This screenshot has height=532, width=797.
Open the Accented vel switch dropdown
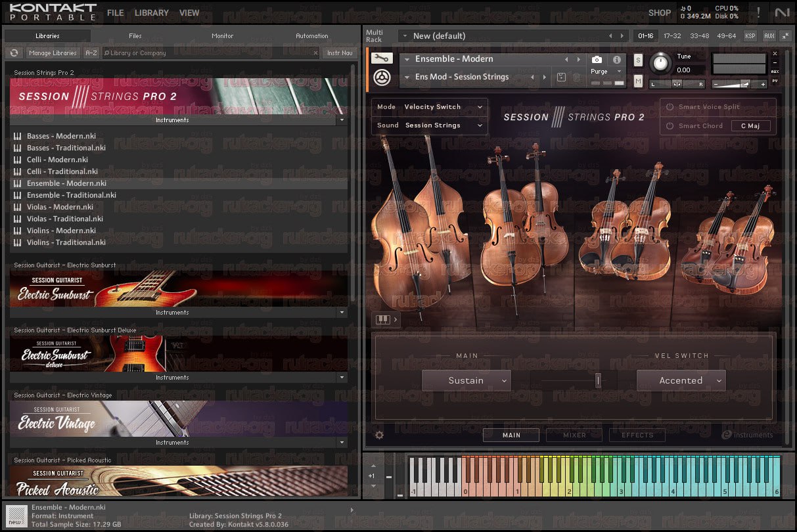pyautogui.click(x=681, y=380)
